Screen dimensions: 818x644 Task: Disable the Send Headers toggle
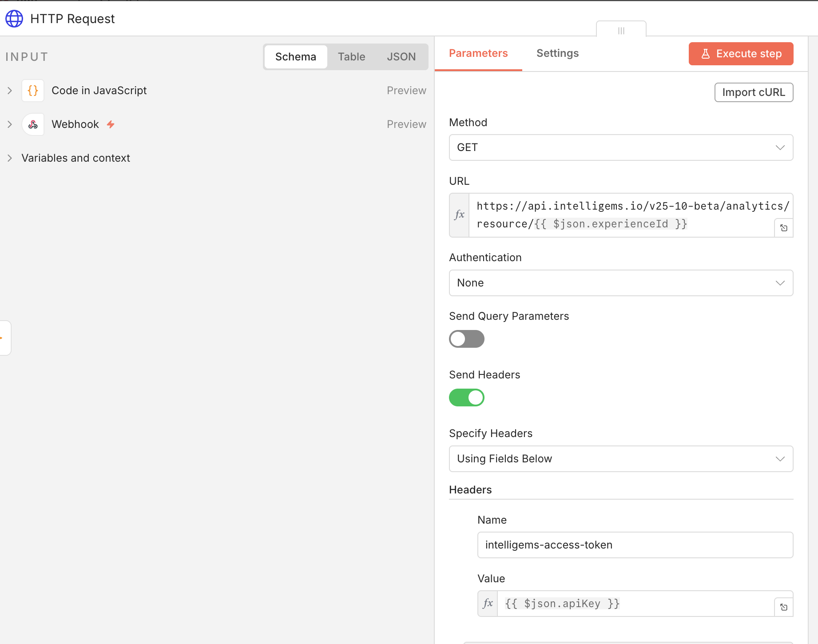(x=466, y=398)
